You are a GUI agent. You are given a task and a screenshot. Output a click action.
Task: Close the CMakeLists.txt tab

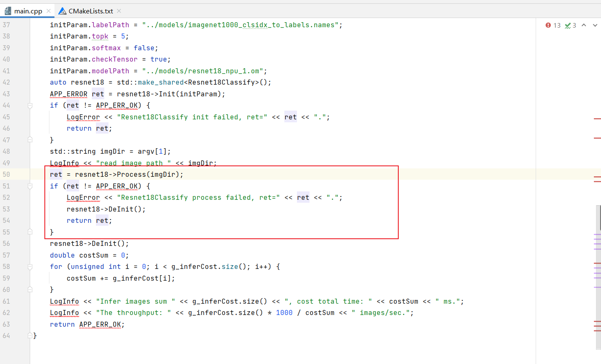tap(119, 11)
